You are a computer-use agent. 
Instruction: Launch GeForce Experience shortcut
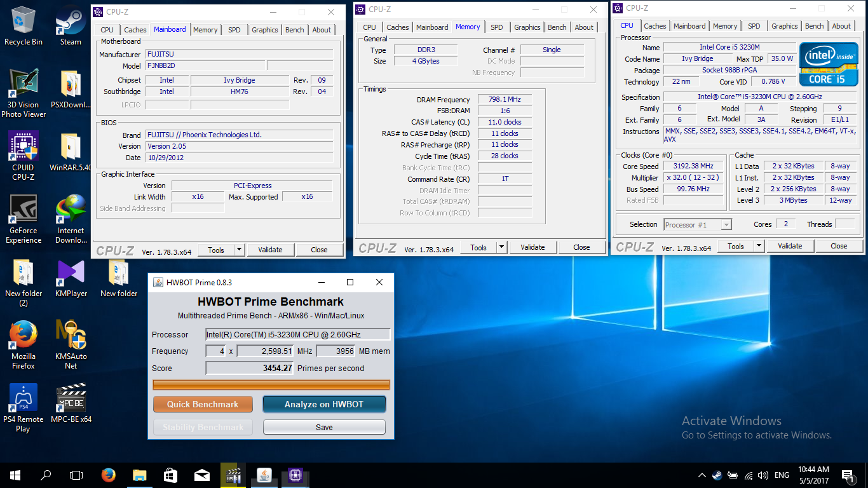click(x=24, y=219)
